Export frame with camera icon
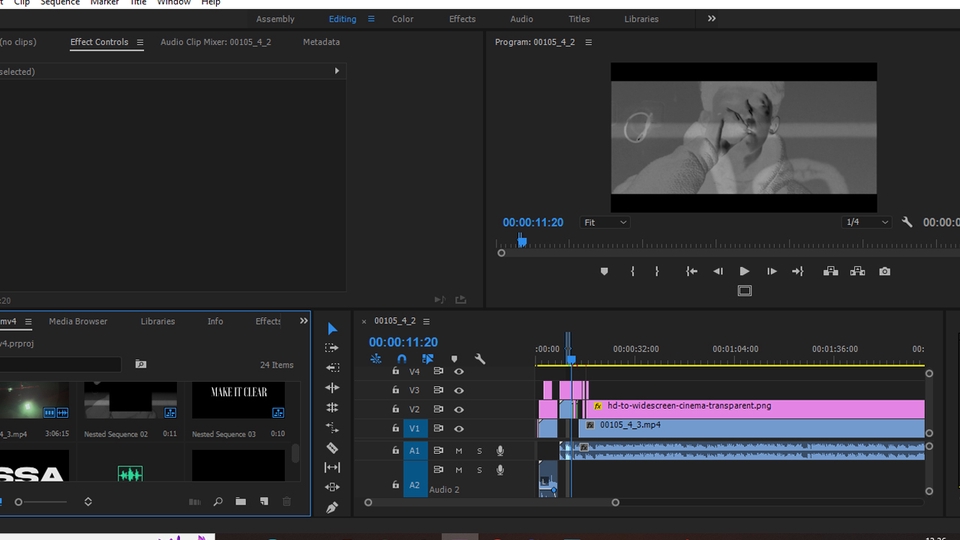960x540 pixels. [x=885, y=271]
